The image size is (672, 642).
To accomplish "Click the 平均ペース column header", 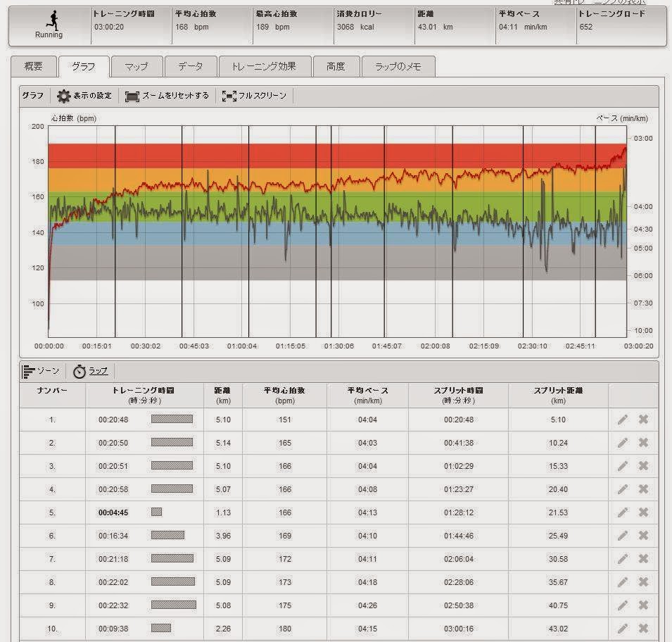I will point(368,395).
